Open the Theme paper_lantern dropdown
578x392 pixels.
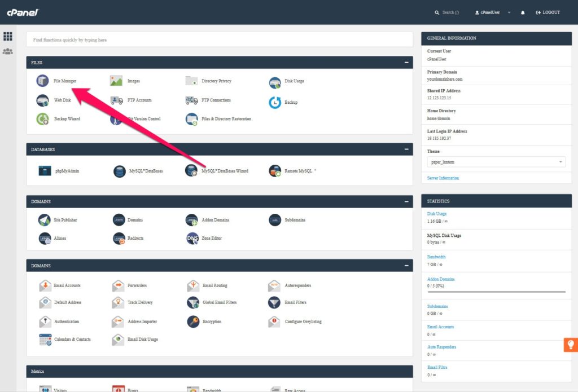[496, 162]
